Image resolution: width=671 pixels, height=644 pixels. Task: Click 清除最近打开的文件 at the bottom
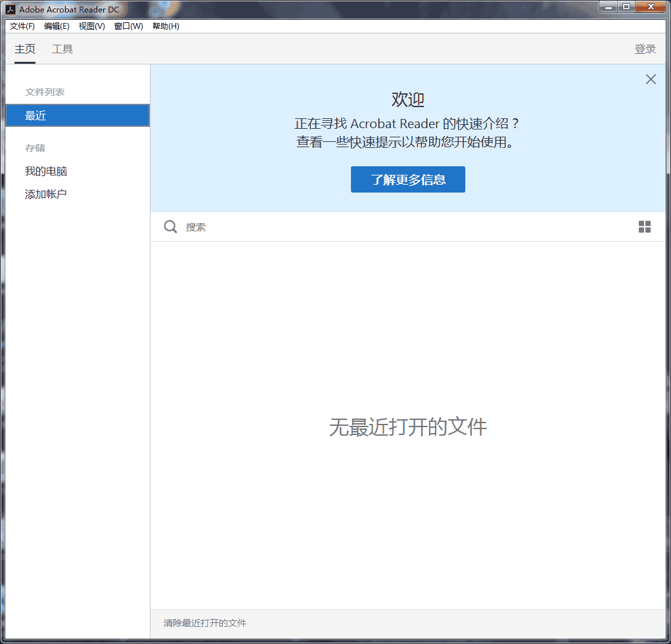coord(205,623)
